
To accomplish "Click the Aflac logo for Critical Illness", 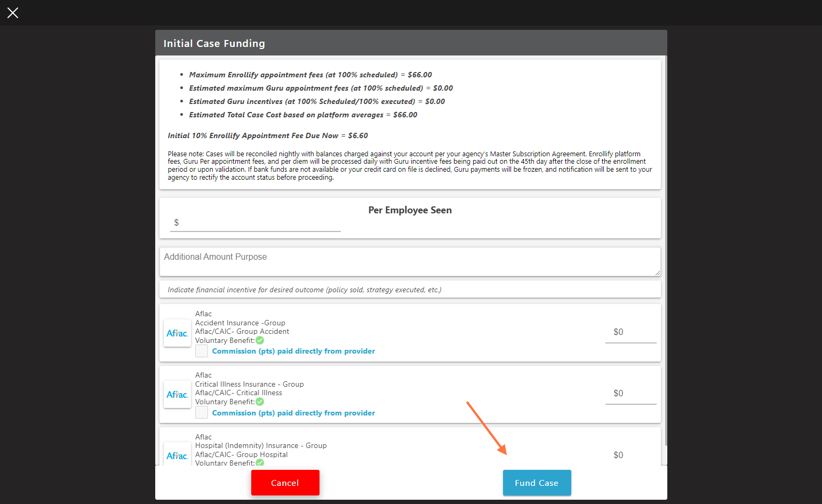I will click(177, 394).
